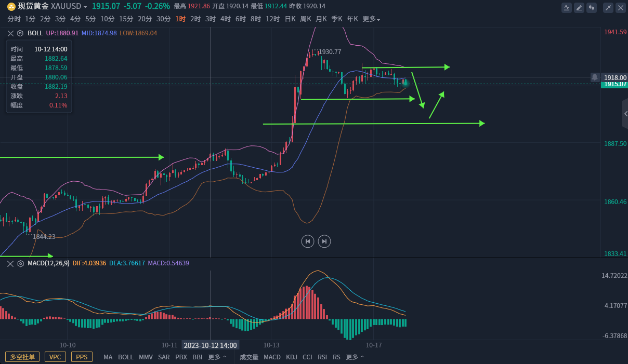Viewport: 628px width, 364px height.
Task: Click the gold XAUUSD symbol logo icon
Action: 11,6
